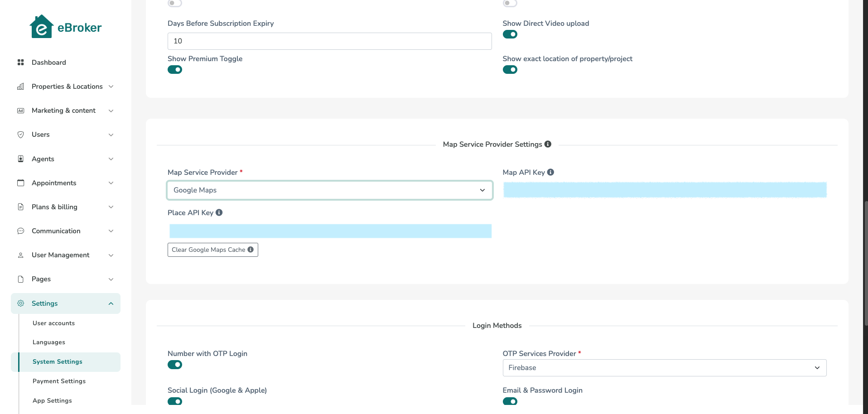Screen dimensions: 868x414
Task: Click the Settings gear icon
Action: [x=20, y=303]
